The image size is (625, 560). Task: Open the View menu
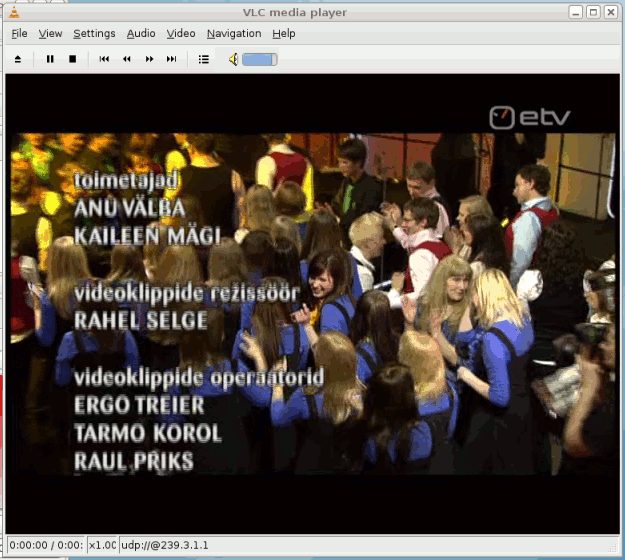click(x=50, y=33)
